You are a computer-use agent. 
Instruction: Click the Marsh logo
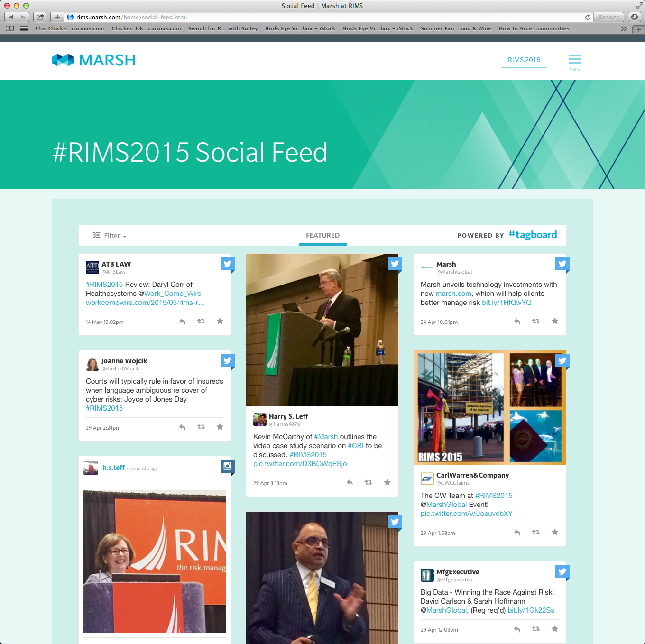[x=93, y=60]
